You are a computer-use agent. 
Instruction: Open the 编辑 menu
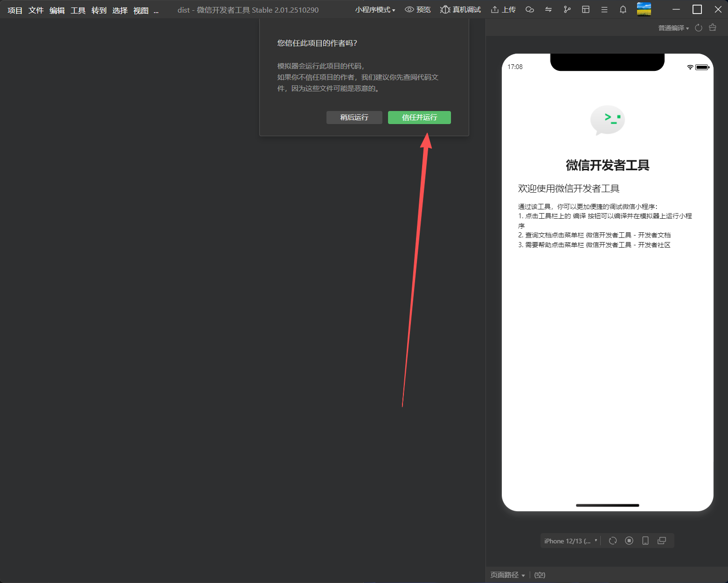tap(57, 10)
